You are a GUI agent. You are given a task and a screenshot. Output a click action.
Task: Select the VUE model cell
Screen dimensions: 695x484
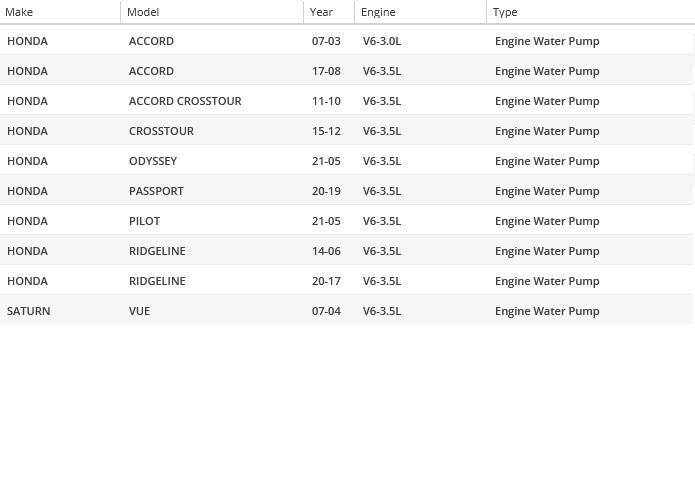point(139,311)
